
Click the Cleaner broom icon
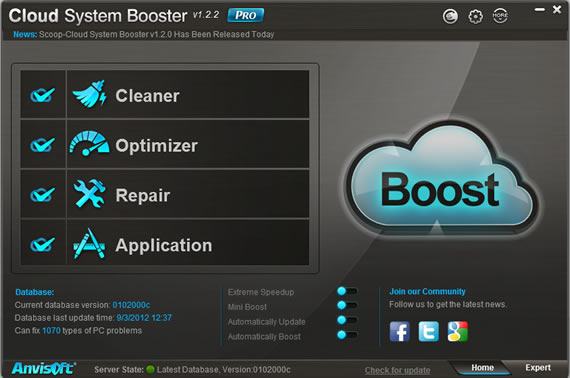89,94
